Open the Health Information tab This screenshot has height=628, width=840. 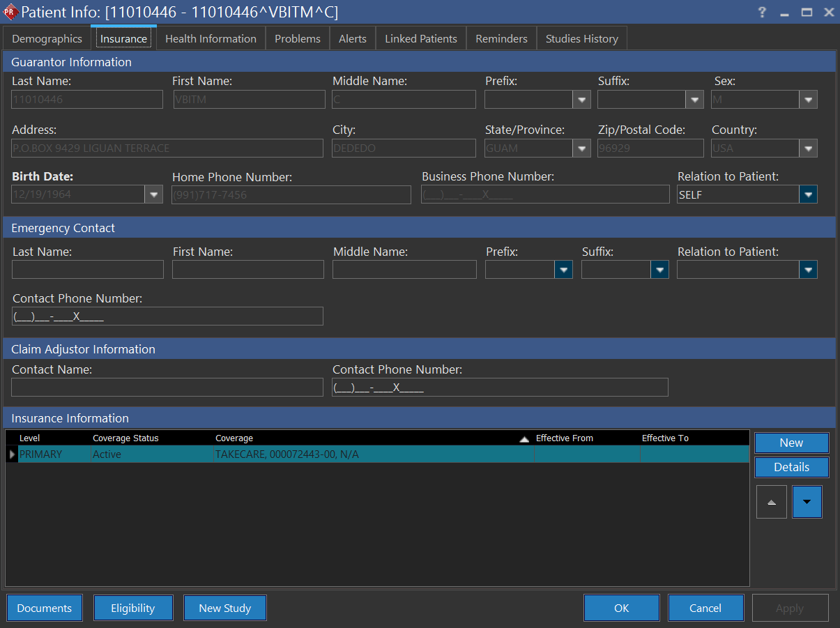[x=211, y=39]
